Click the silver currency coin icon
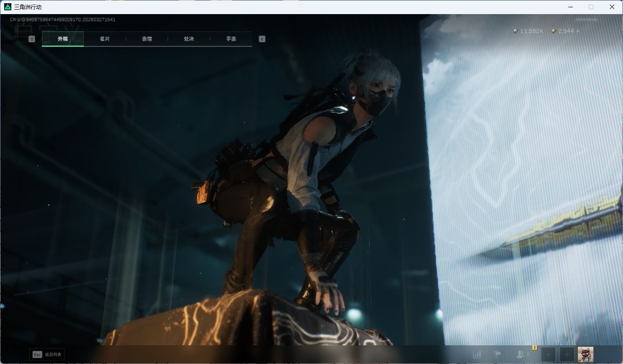Screen dimensions: 623x364 [x=516, y=31]
